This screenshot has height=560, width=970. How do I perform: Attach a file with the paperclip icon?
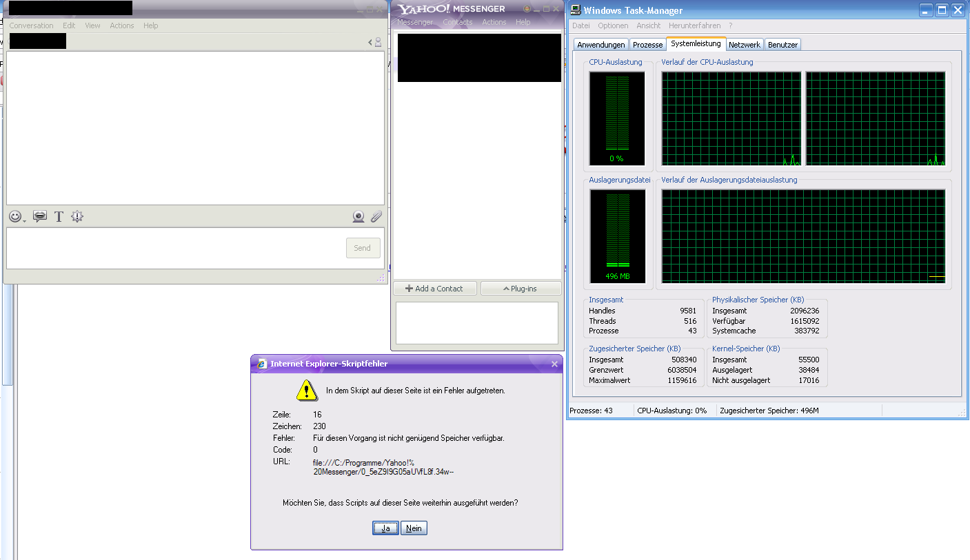(x=376, y=216)
